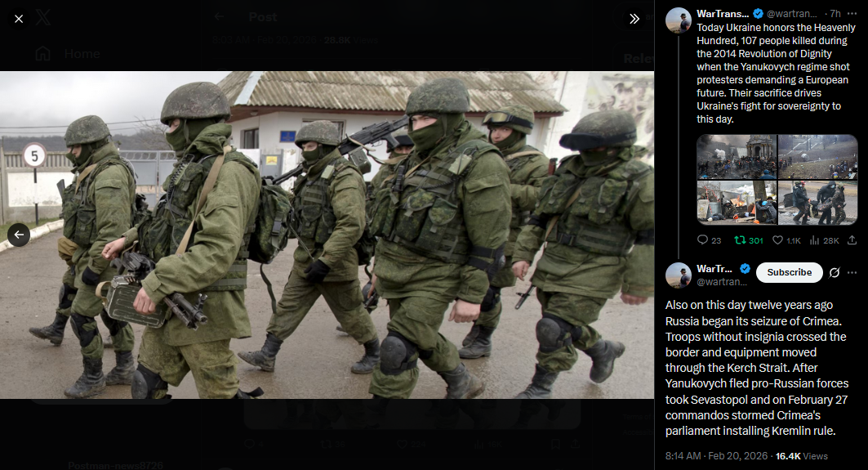This screenshot has height=470, width=868.
Task: View analytics showing 28K views
Action: [x=824, y=240]
